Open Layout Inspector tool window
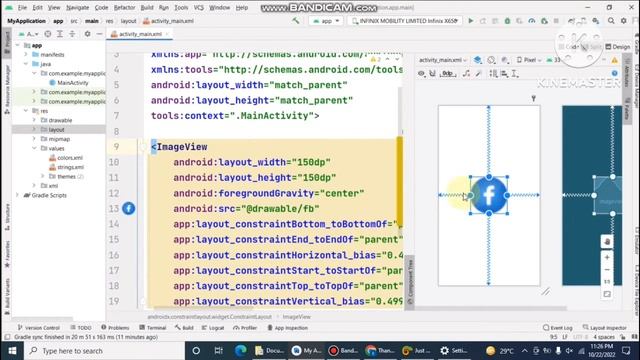640x360 pixels. tap(604, 328)
